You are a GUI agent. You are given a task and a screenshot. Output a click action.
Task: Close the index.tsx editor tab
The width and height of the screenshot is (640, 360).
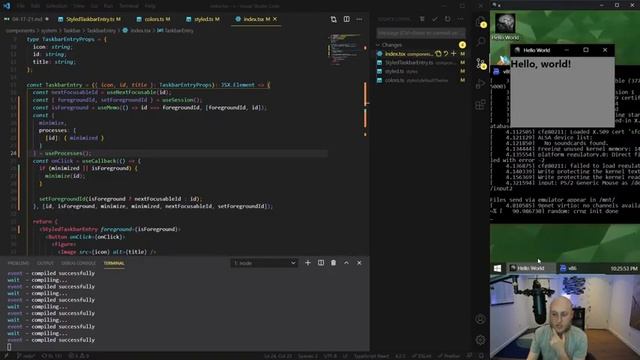point(275,19)
